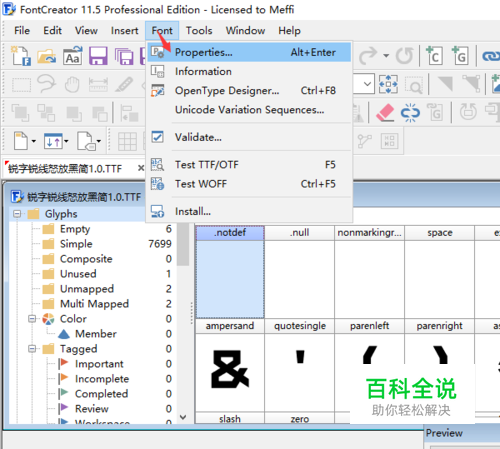Select the pencil edit tool
The height and width of the screenshot is (449, 500).
(x=124, y=84)
